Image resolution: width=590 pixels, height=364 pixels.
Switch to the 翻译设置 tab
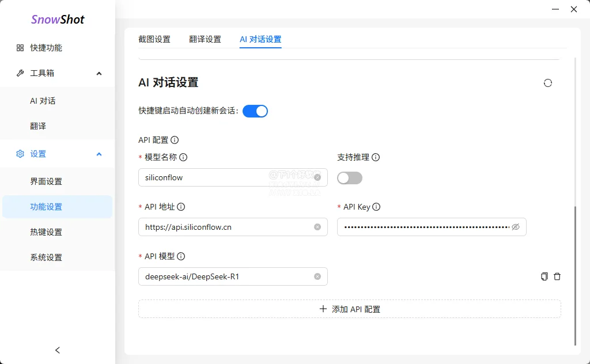tap(205, 39)
